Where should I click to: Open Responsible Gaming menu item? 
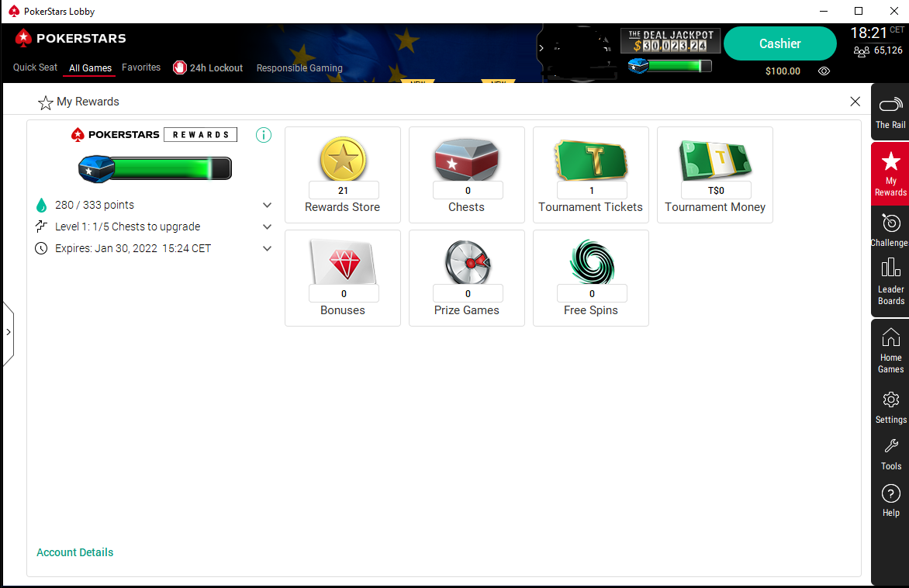(299, 67)
